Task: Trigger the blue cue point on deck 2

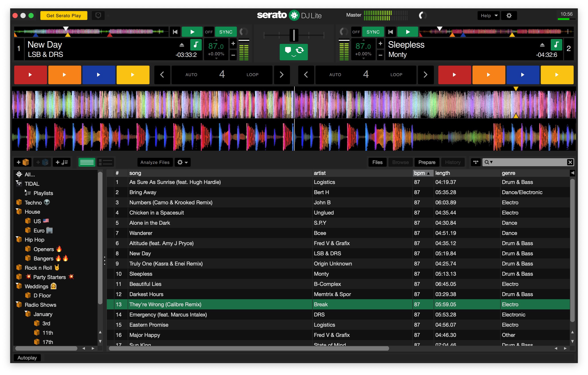Action: 523,75
